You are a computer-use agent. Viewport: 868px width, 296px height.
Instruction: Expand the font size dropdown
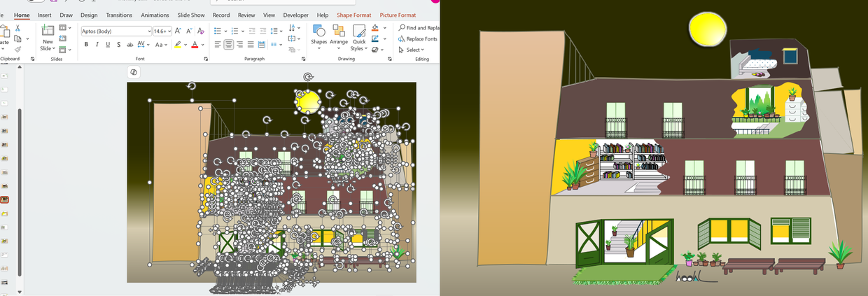coord(168,31)
